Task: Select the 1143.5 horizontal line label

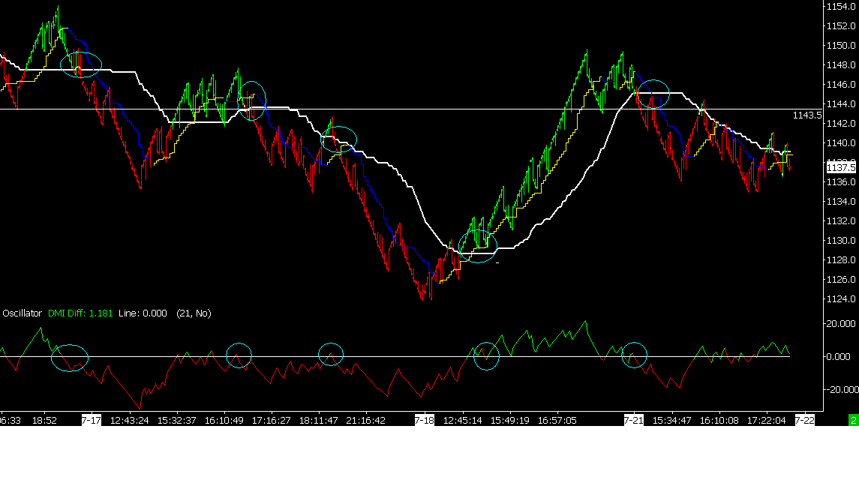Action: (807, 115)
